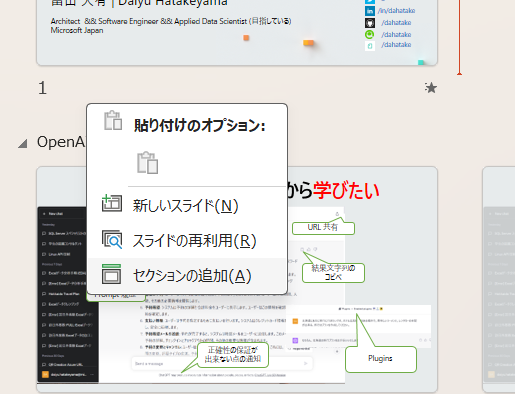Click セクションの追加(A) in context menu
Image resolution: width=515 pixels, height=394 pixels.
(x=187, y=276)
